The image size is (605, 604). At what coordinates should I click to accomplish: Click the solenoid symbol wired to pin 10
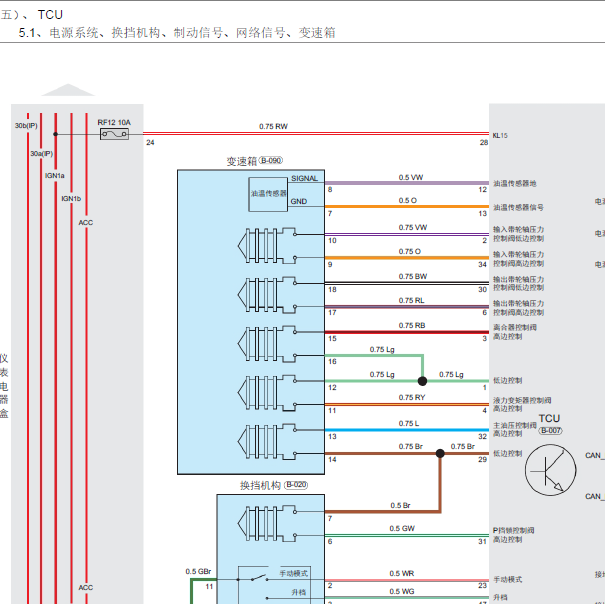click(267, 246)
